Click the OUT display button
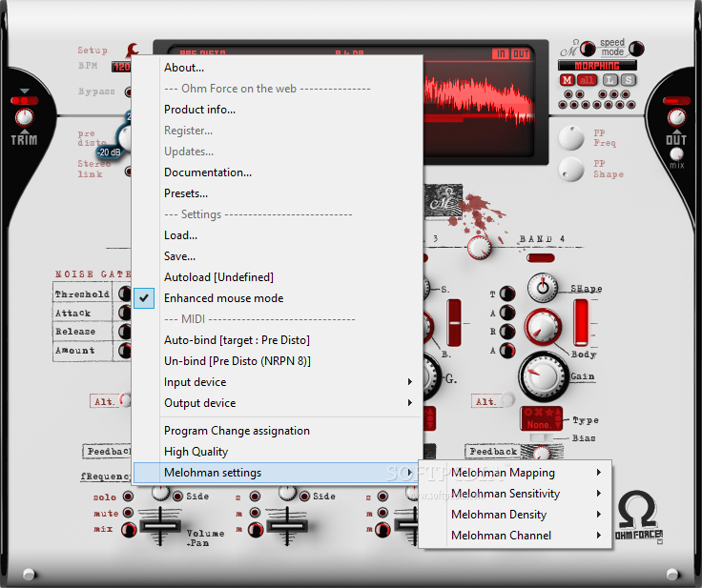This screenshot has height=588, width=702. tap(521, 53)
